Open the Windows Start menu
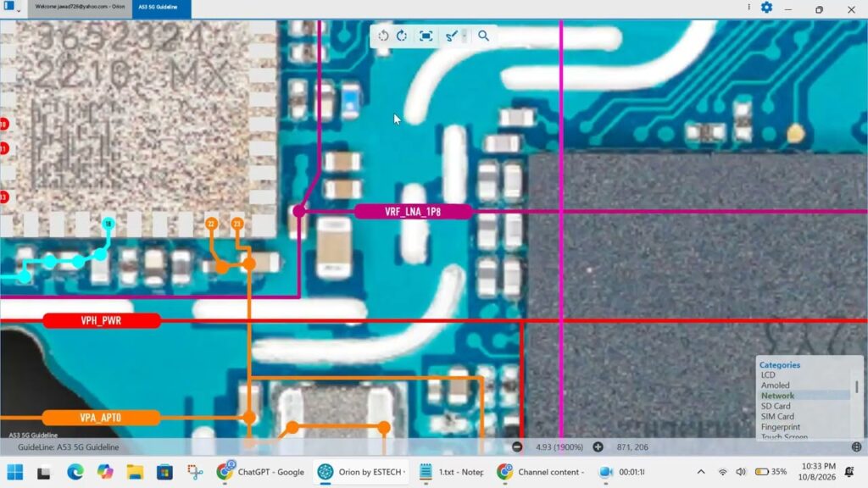Screen dimensions: 868x488 point(15,472)
